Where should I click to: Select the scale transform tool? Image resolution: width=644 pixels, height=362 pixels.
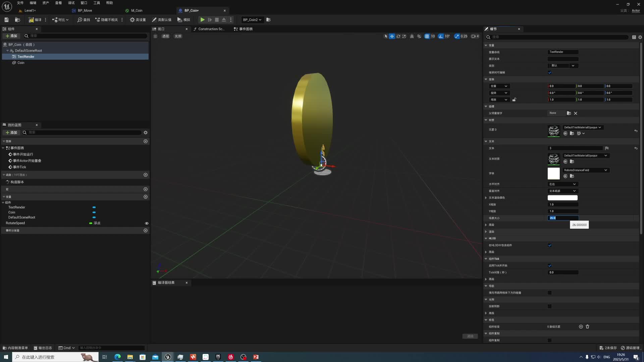coord(404,36)
